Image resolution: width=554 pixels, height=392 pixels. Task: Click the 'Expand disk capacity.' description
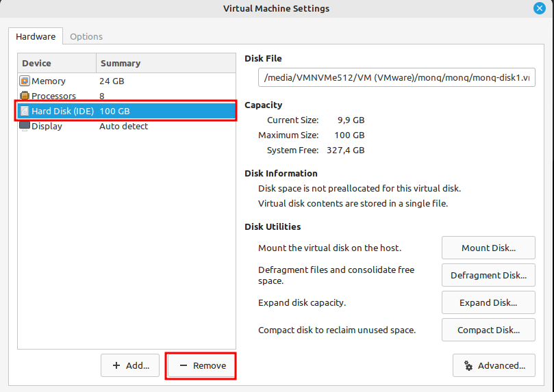[x=302, y=303]
